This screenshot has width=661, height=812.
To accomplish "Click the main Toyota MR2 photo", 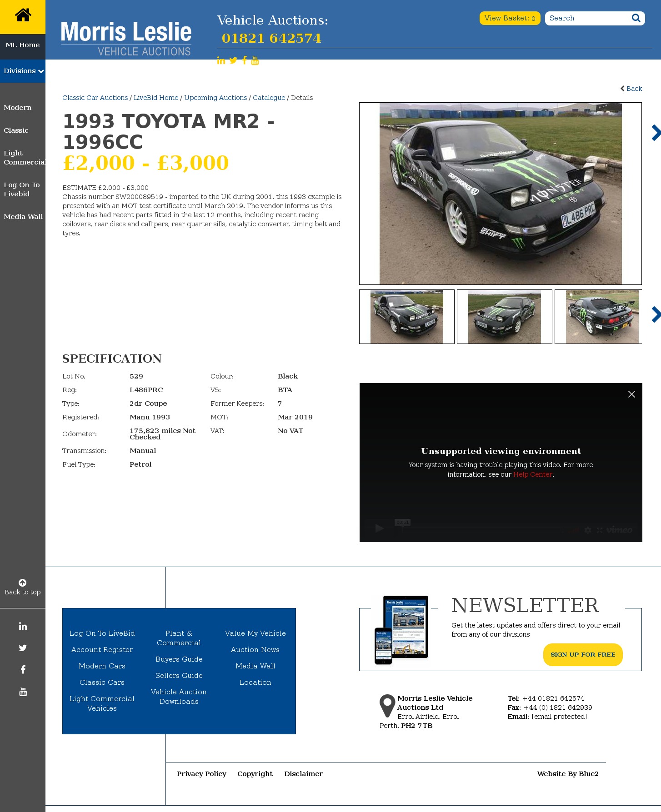I will click(501, 194).
